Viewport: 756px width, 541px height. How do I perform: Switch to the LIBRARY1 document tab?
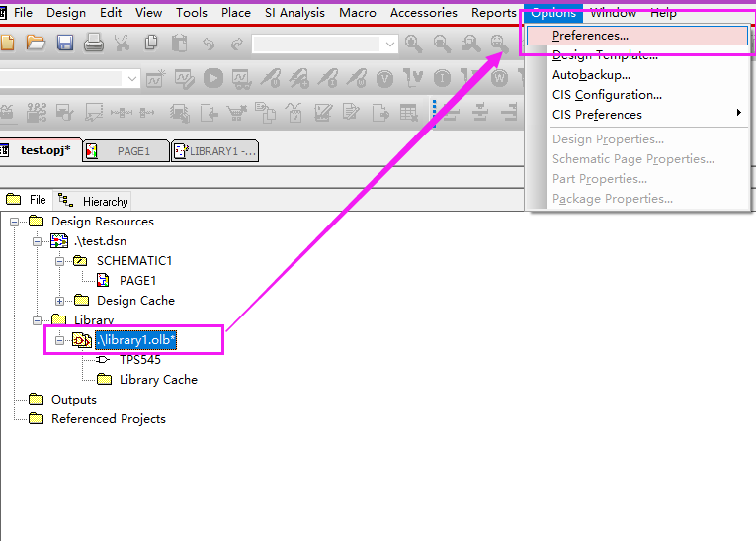pos(215,151)
